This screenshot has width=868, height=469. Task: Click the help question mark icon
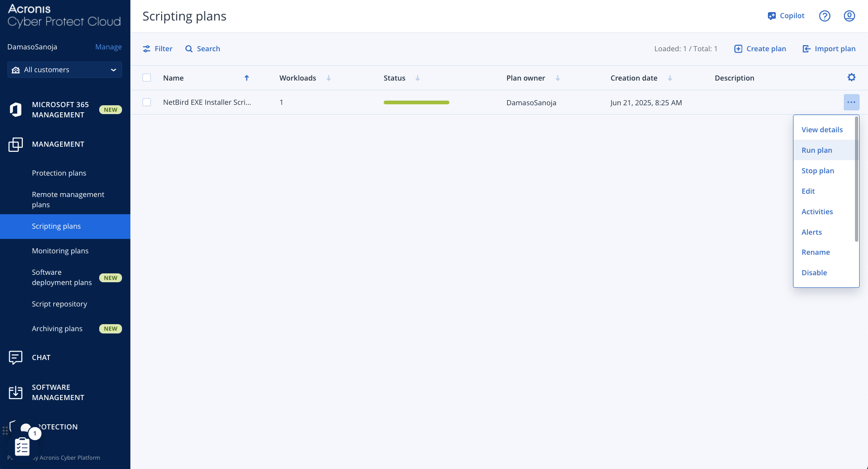824,16
